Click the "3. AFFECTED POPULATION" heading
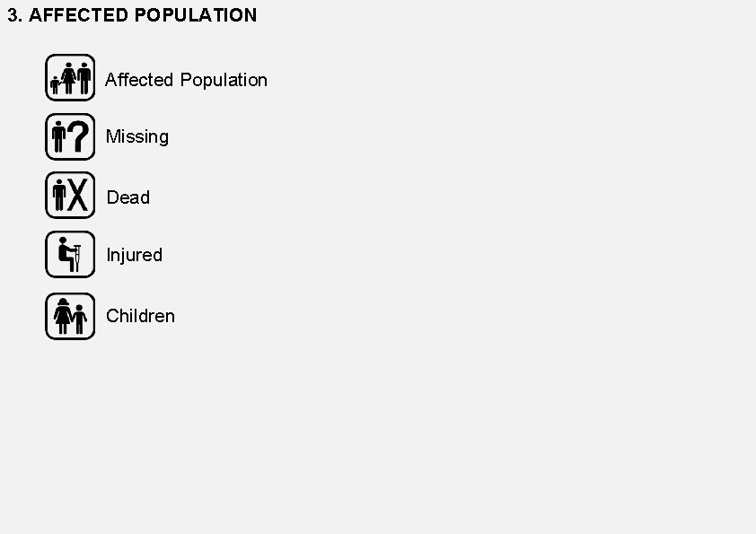Viewport: 756px width, 534px height. pos(132,15)
